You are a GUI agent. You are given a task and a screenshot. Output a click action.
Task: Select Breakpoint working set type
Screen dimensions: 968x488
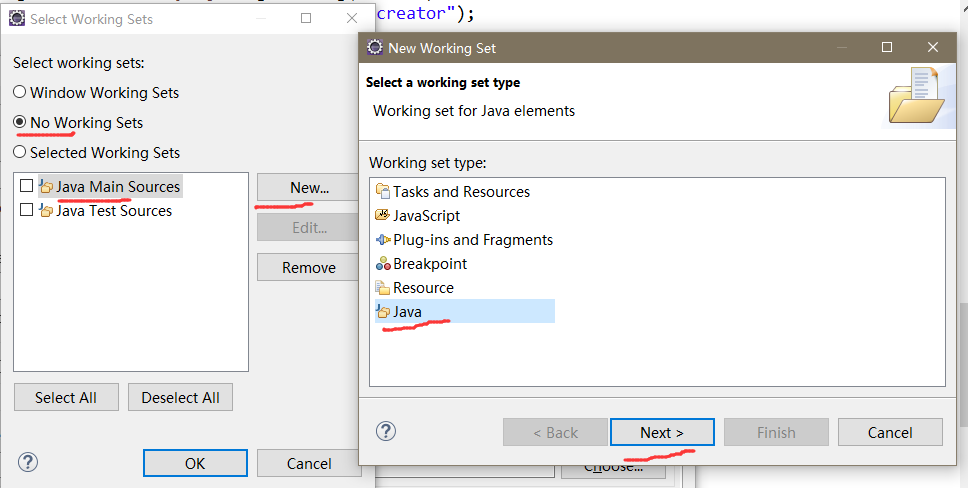(x=430, y=264)
